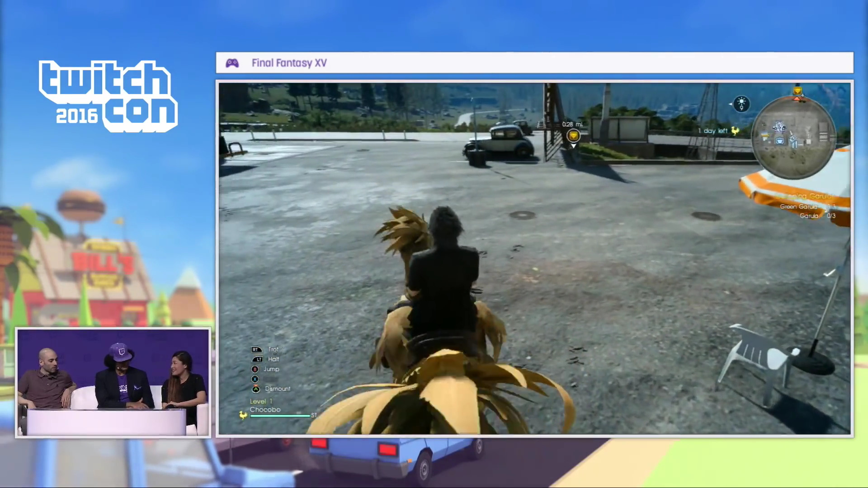The width and height of the screenshot is (868, 488).
Task: Click the TwitchCon 2016 logo
Action: coord(108,96)
